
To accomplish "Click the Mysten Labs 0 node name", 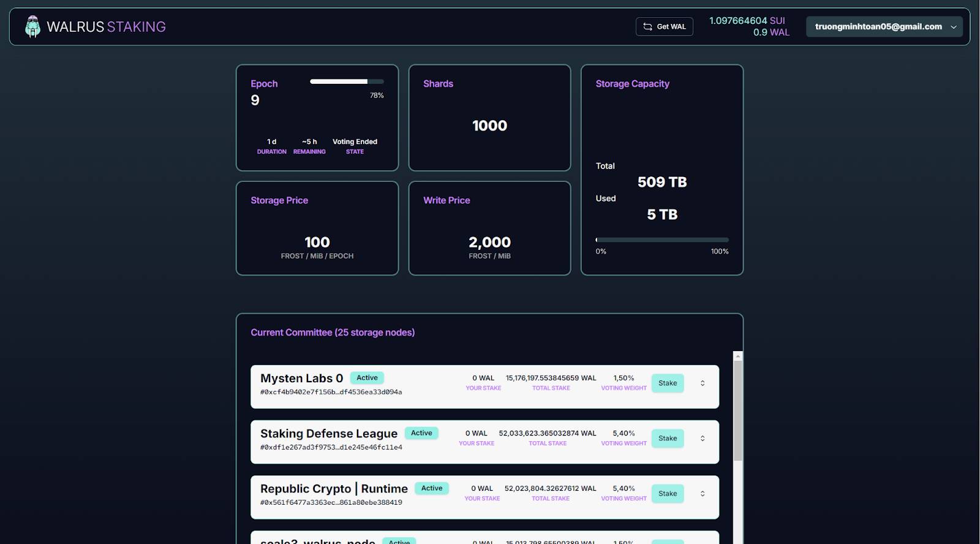I will click(301, 378).
